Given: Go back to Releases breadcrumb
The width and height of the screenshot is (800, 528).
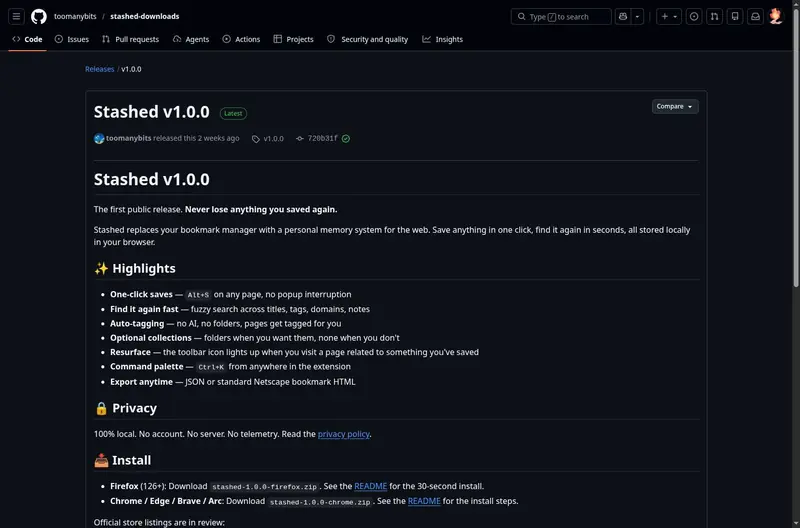Looking at the screenshot, I should click(99, 69).
